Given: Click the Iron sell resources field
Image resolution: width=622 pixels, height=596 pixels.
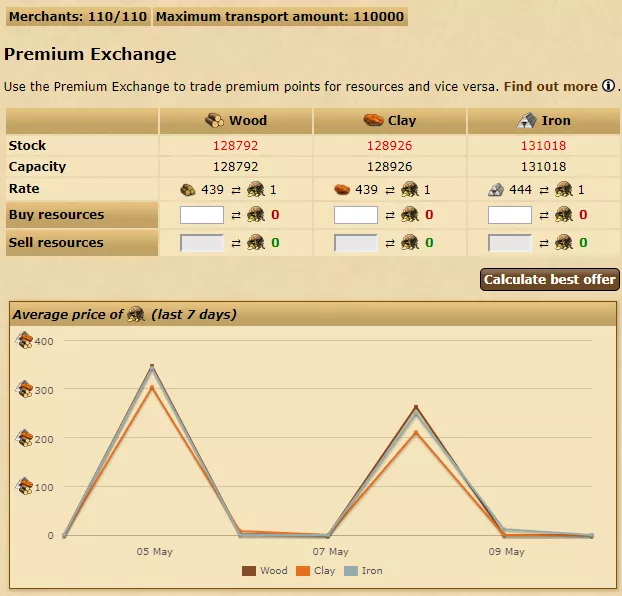Looking at the screenshot, I should pos(510,243).
